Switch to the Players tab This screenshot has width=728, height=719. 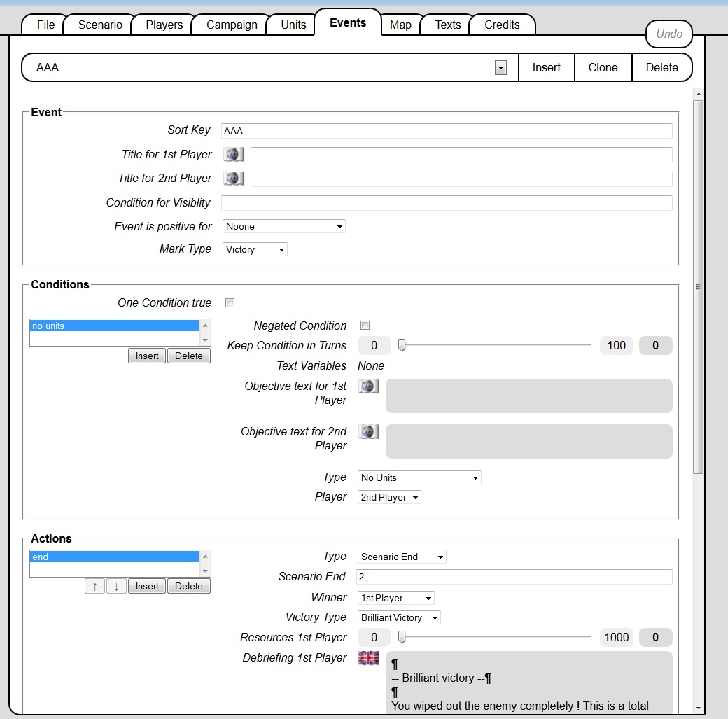164,25
